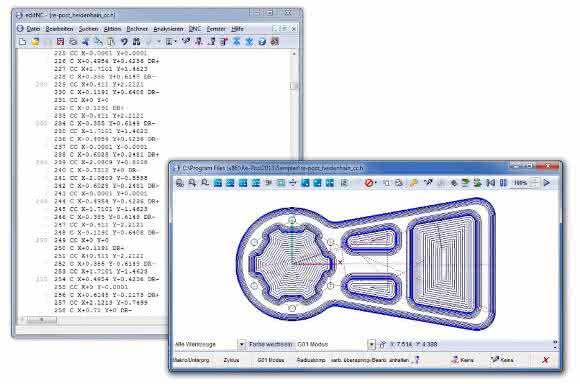Expand the arrow next to the red prohibition icon
This screenshot has height=384, width=580.
375,183
